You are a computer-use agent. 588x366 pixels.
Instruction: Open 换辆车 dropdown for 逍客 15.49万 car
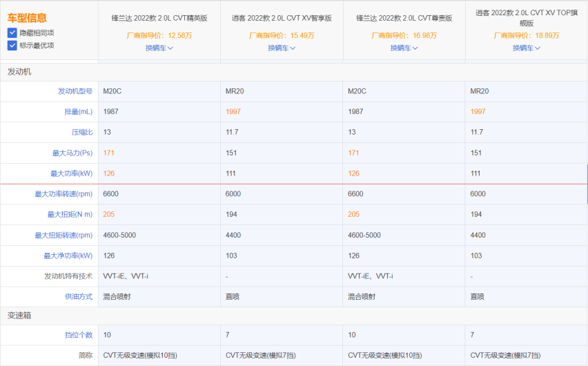click(282, 48)
